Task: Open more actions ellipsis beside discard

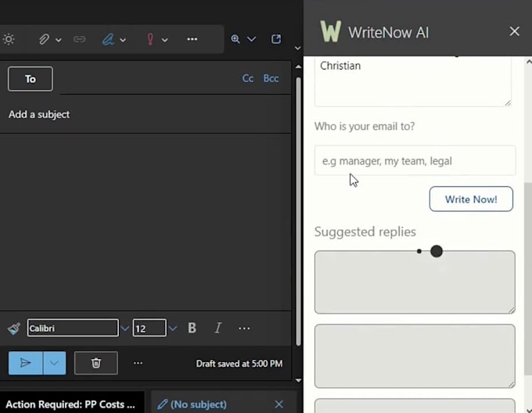Action: tap(138, 363)
